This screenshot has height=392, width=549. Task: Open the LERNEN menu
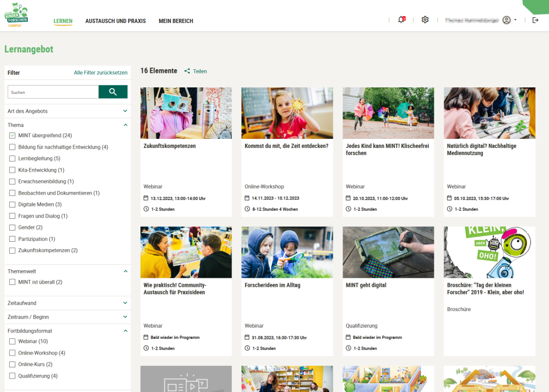pyautogui.click(x=63, y=21)
